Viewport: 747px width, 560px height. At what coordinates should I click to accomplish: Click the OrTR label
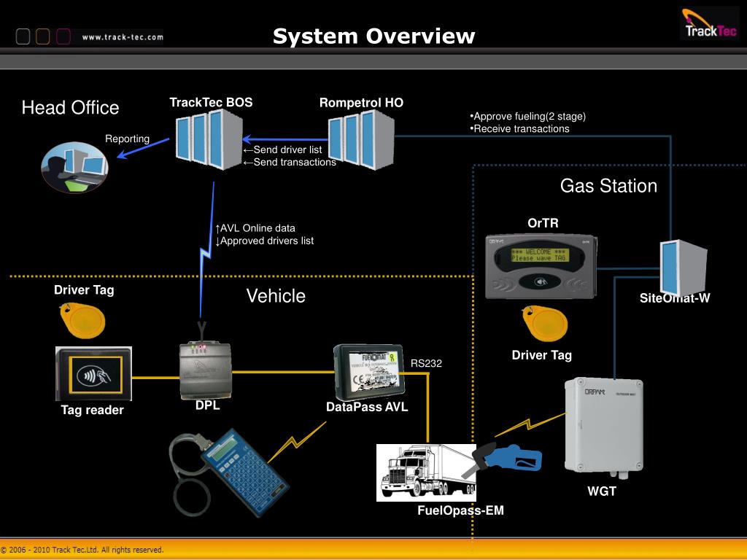coord(543,223)
